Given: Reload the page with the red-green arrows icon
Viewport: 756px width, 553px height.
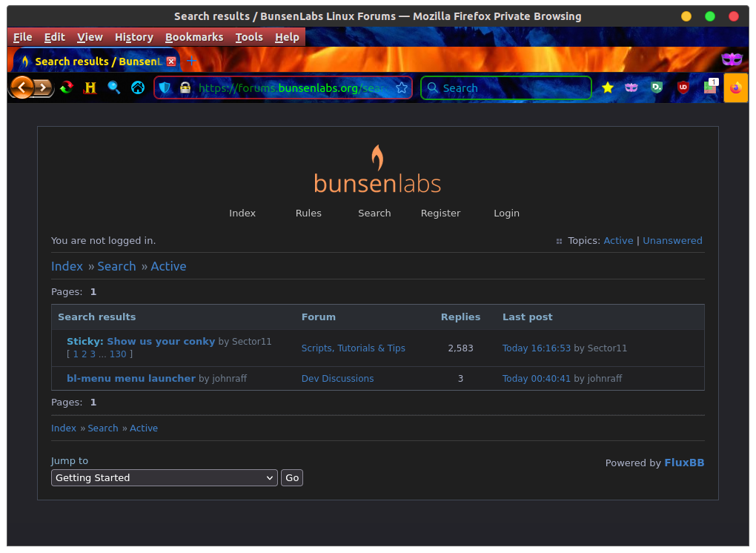Looking at the screenshot, I should 67,87.
